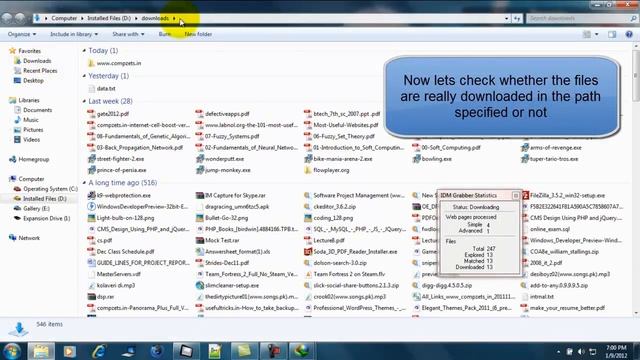
Task: Select the flowplayer.org folder
Action: tap(327, 170)
